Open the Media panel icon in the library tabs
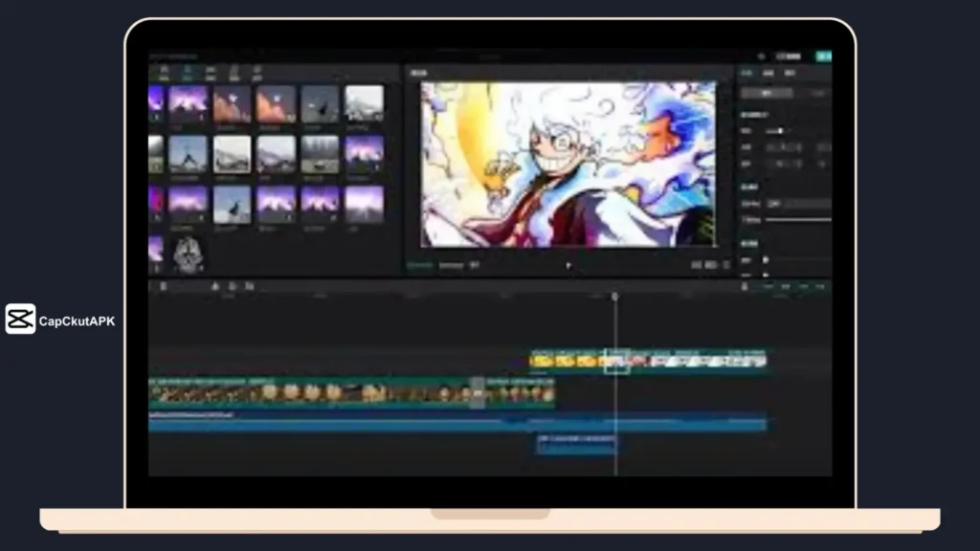The height and width of the screenshot is (551, 980). [x=166, y=69]
